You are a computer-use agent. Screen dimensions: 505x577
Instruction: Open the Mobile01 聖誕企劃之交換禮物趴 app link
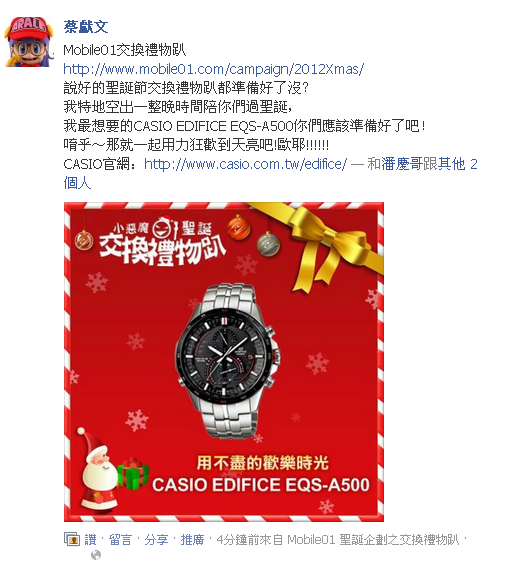point(373,540)
